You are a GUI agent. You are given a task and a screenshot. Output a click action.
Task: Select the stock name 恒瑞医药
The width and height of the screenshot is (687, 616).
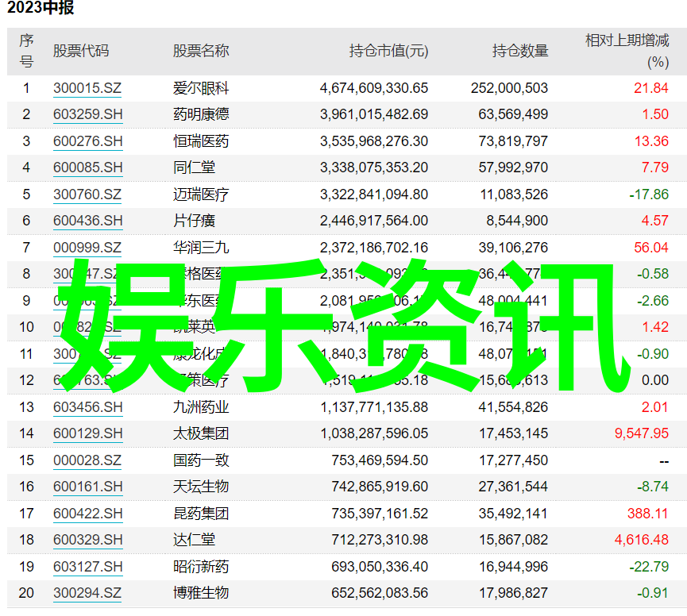click(201, 141)
